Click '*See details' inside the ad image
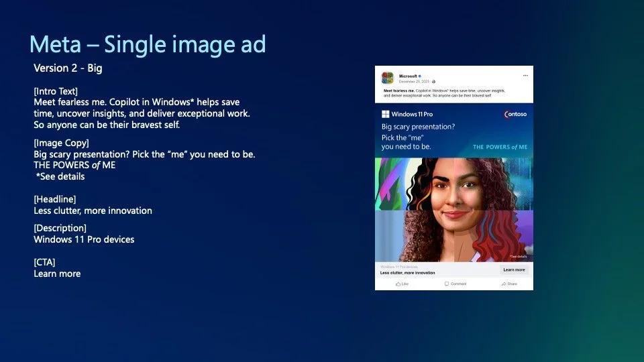Viewport: 644px width, 362px height. (519, 257)
